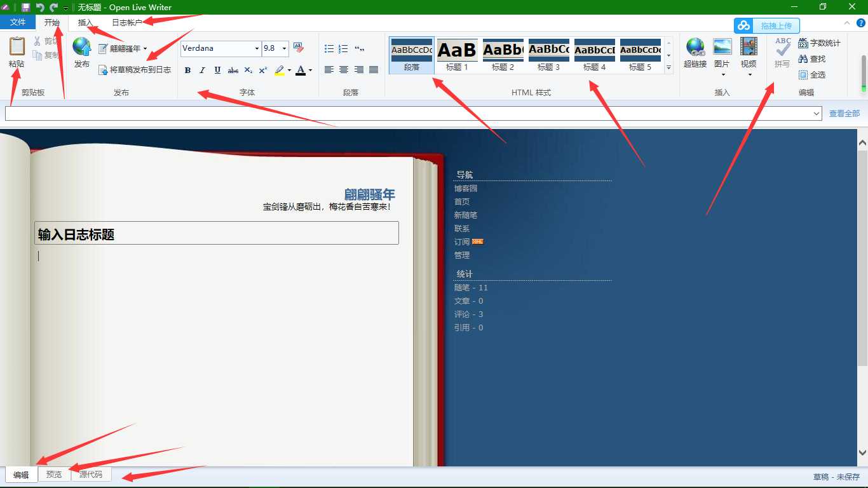Expand font color dropdown arrow
The width and height of the screenshot is (868, 488).
[x=310, y=71]
